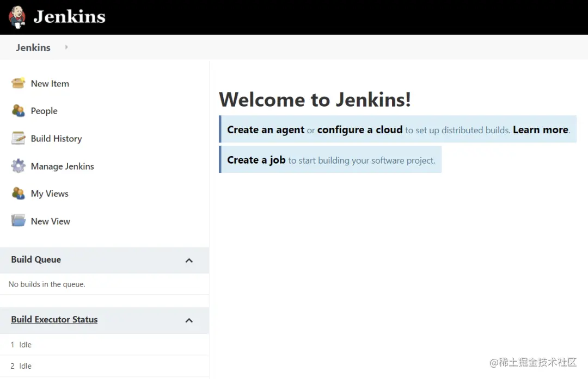Open the Jenkins breadcrumb dropdown arrow

pyautogui.click(x=66, y=47)
